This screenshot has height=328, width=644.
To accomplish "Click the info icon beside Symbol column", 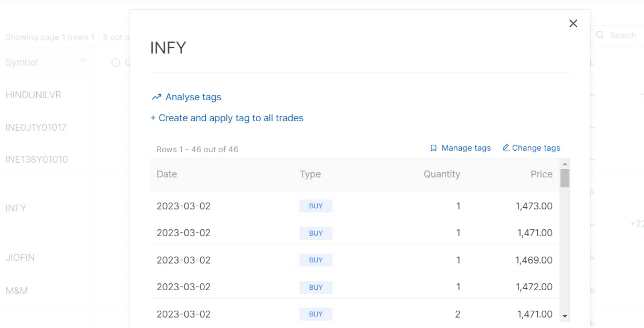I will tap(116, 62).
